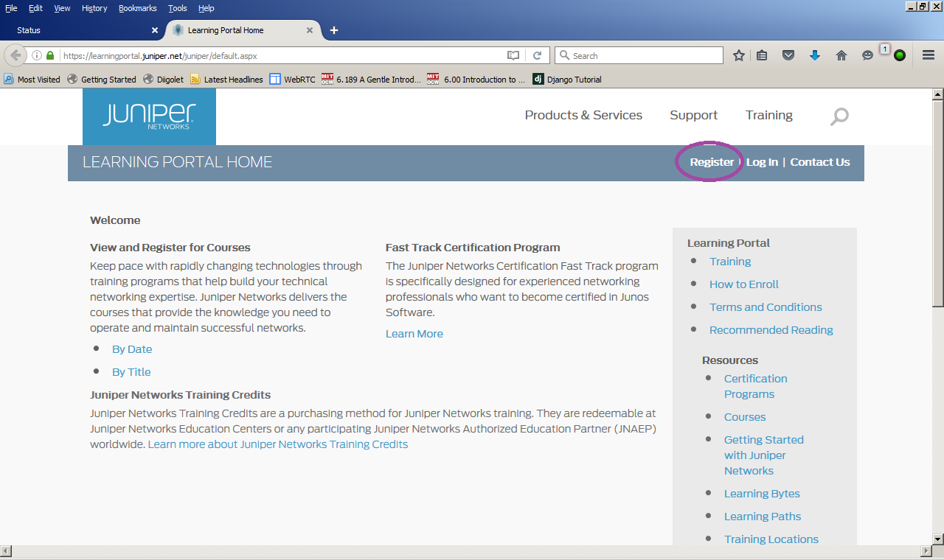The width and height of the screenshot is (944, 560).
Task: Reload the current page
Action: click(538, 56)
